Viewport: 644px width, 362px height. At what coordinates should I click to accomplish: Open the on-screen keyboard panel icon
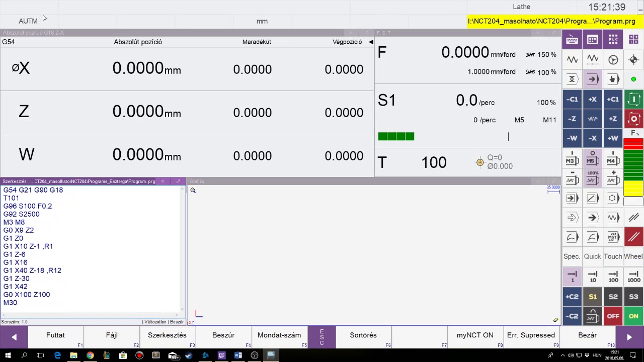[572, 40]
